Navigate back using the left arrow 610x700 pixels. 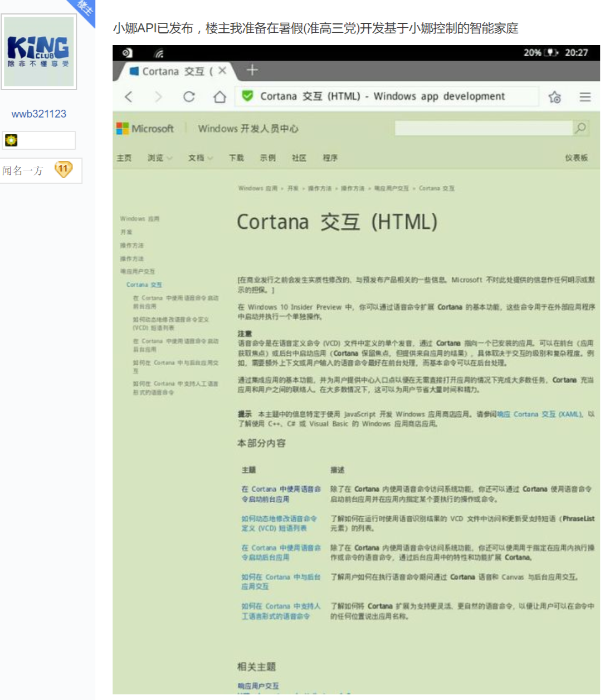click(129, 96)
